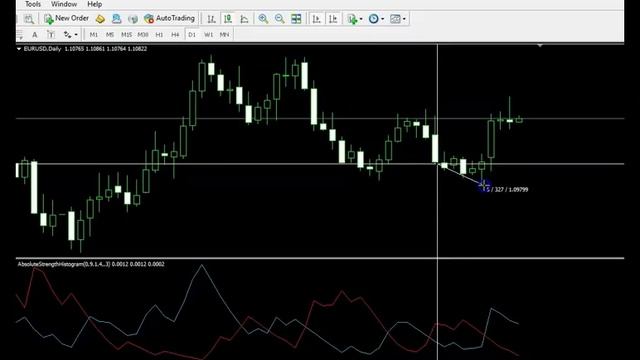Switch to M5 timeframe
Screen dimensions: 640x360
110,35
